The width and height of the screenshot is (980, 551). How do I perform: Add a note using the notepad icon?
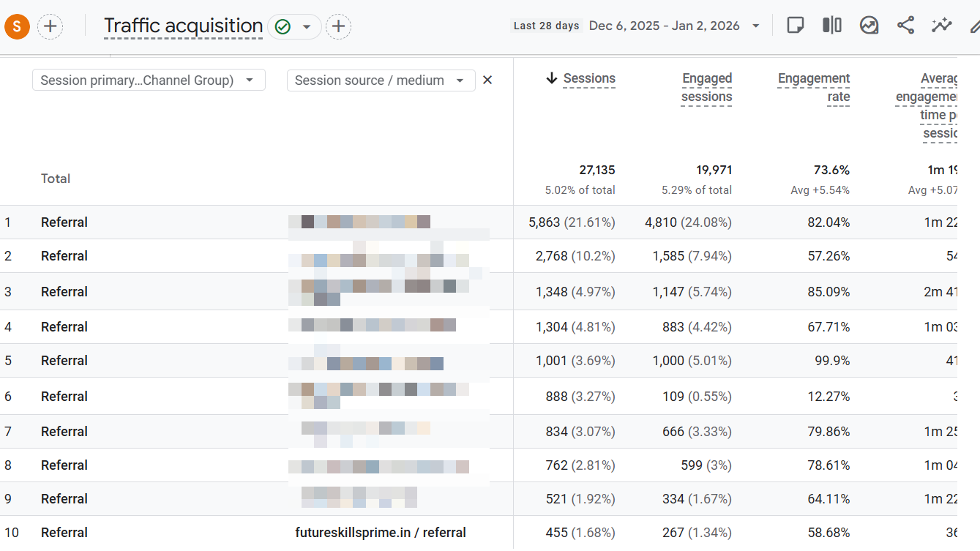796,24
